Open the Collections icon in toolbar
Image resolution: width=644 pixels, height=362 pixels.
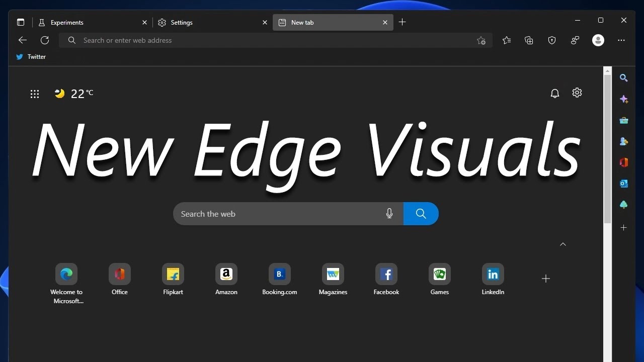coord(529,40)
